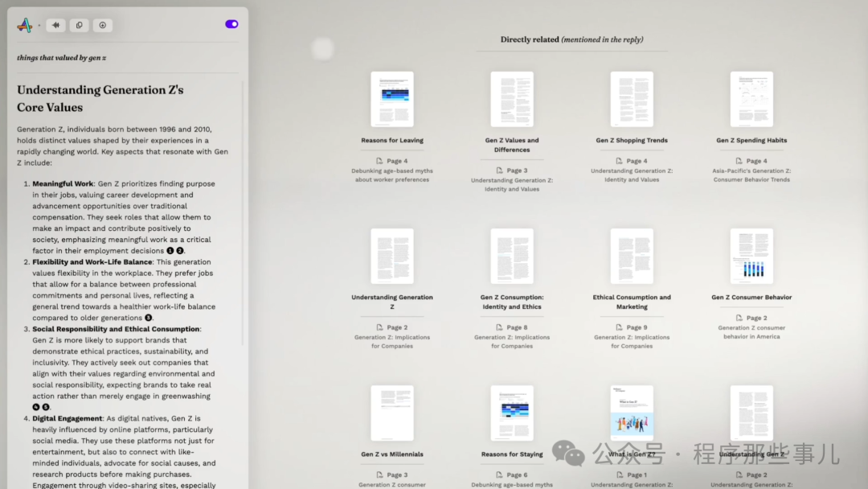The height and width of the screenshot is (489, 868).
Task: Open citation badge 2 under Meaningful Work
Action: click(x=179, y=251)
